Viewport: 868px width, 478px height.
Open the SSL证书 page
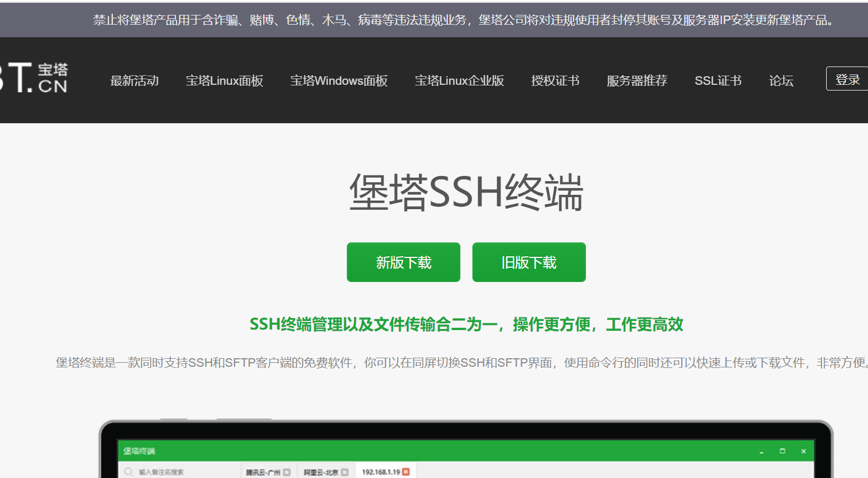pos(718,81)
